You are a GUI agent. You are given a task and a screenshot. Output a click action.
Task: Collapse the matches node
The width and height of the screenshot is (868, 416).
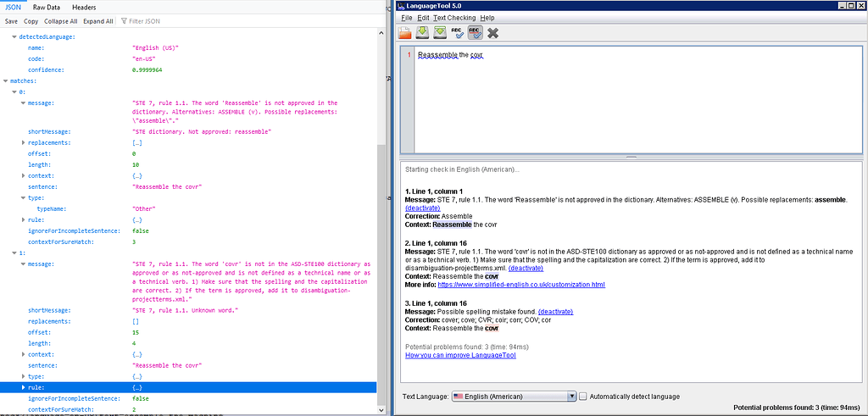point(6,80)
